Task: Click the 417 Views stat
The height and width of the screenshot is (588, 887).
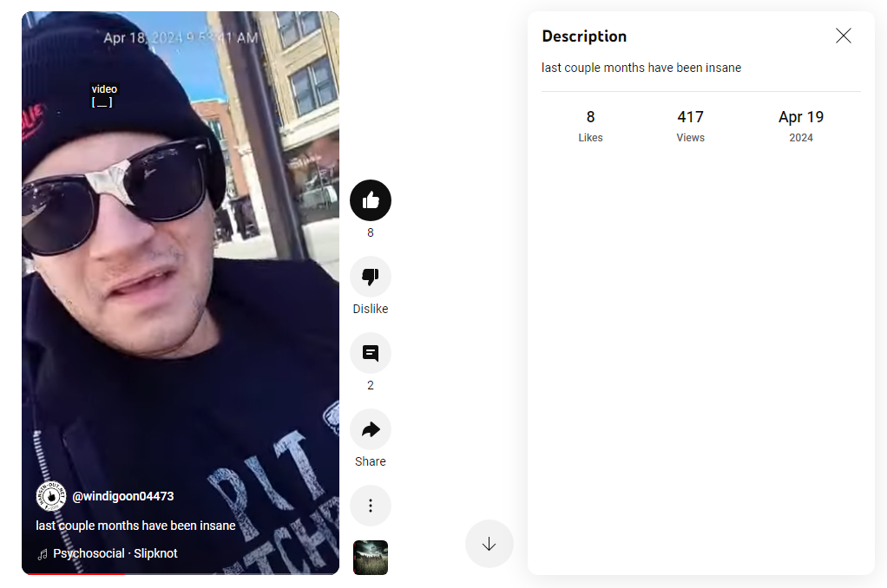Action: 691,126
